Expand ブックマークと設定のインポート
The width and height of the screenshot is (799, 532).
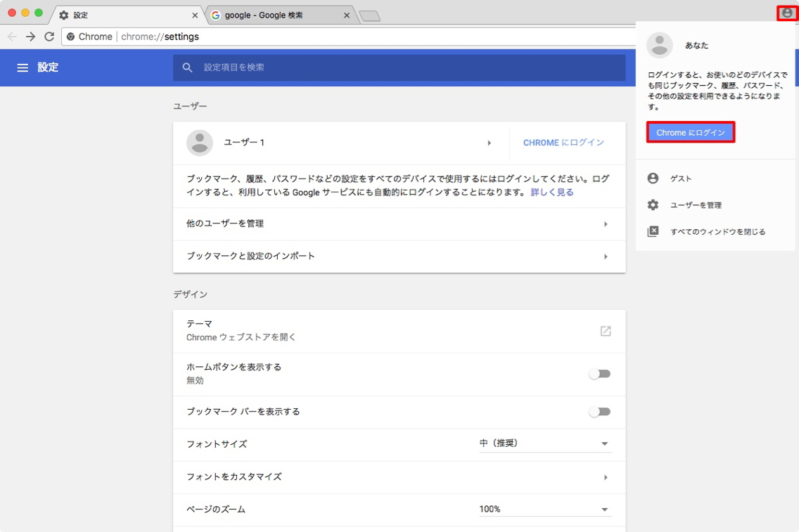pyautogui.click(x=606, y=257)
